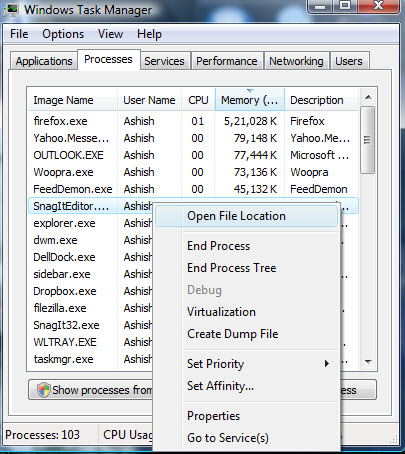Image resolution: width=405 pixels, height=454 pixels.
Task: Click the Task Manager title bar icon
Action: point(12,9)
